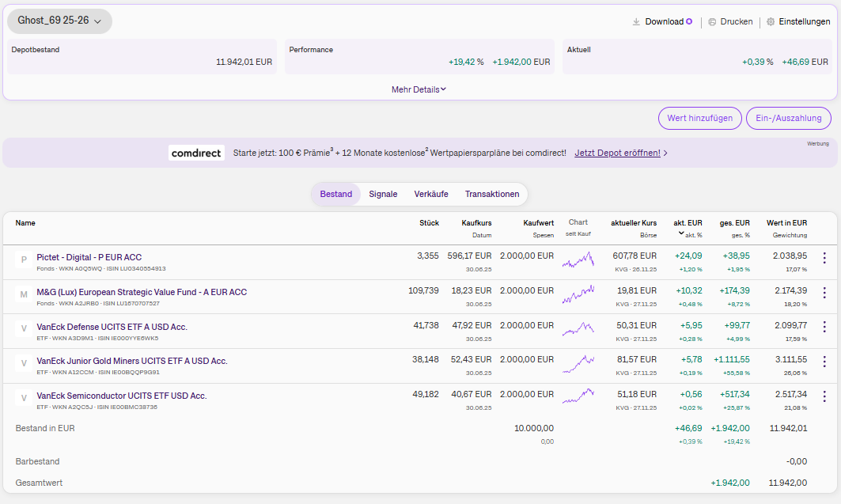Open three-dot menu for VanEck Junior Gold Miners

pyautogui.click(x=824, y=362)
